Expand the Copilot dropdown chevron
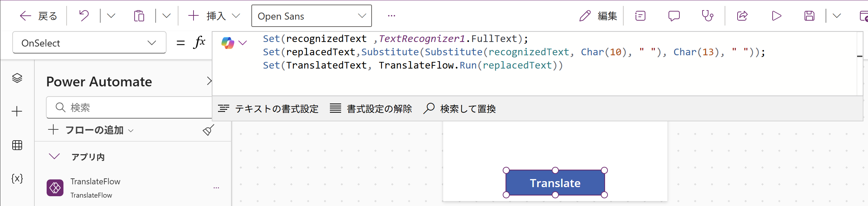This screenshot has height=206, width=868. (243, 43)
